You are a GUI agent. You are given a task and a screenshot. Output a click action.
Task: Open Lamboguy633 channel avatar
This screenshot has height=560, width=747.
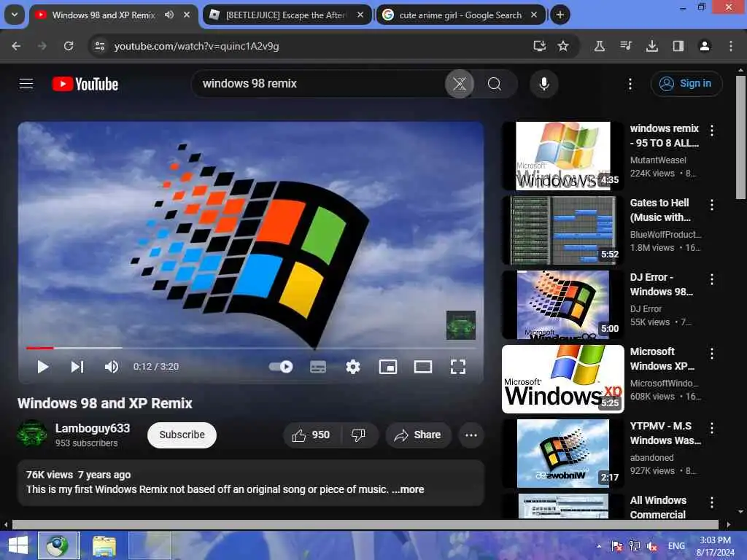[x=32, y=435]
